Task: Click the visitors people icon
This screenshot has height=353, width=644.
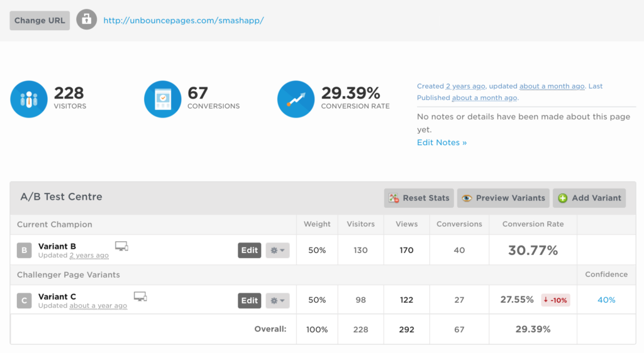Action: (x=29, y=99)
